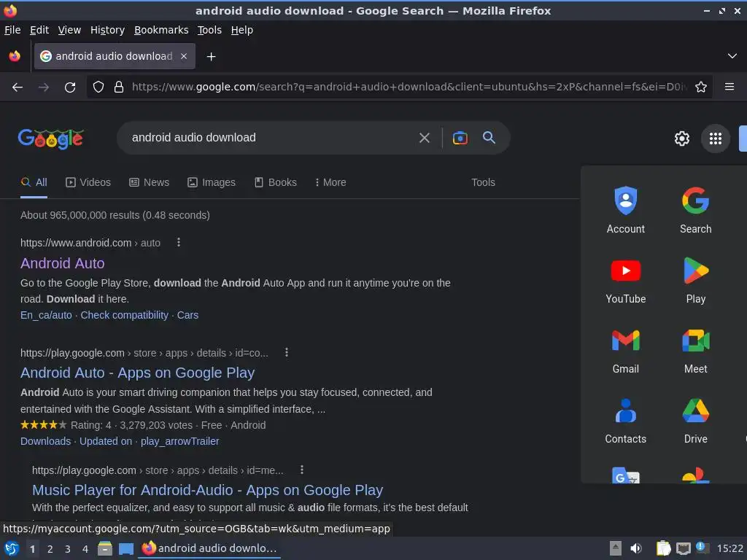Follow the play_arrowTrailer sitelink

point(179,441)
